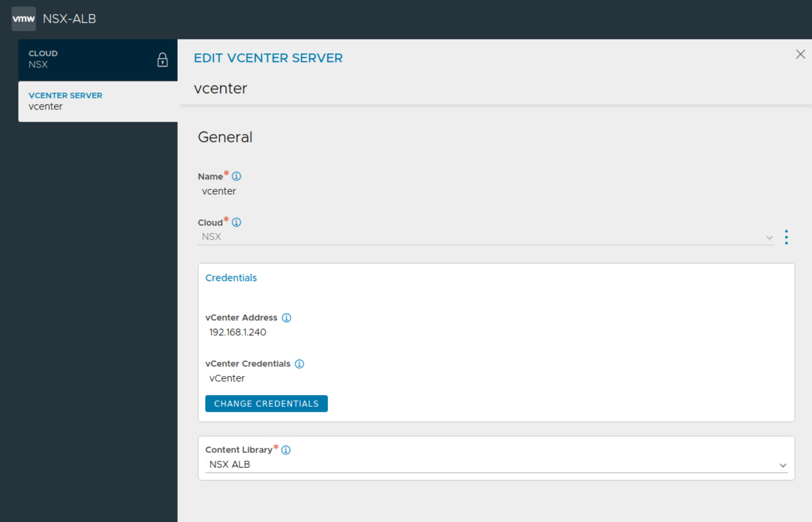Click the vCenter Address value 192.168.1.240

click(238, 332)
